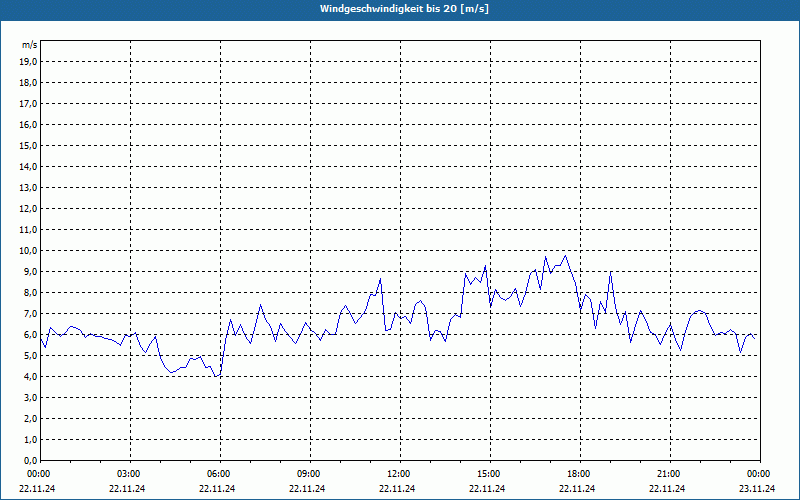The width and height of the screenshot is (800, 500).
Task: Click the 03:00 time label
Action: point(129,474)
